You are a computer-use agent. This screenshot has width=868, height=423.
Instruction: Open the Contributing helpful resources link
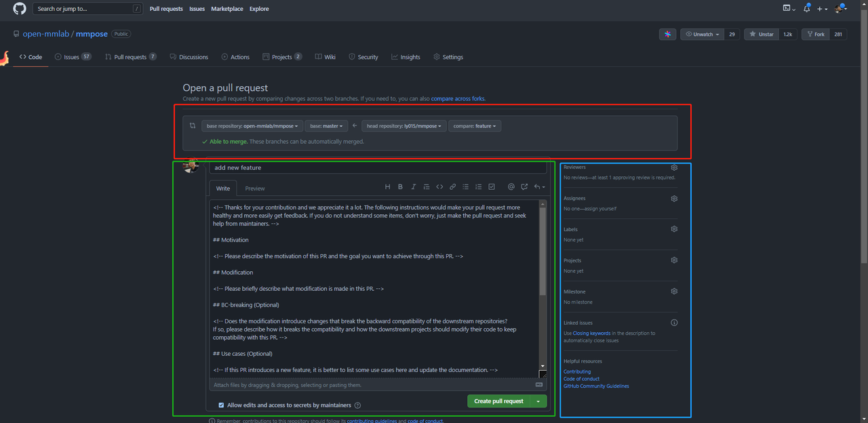(576, 371)
